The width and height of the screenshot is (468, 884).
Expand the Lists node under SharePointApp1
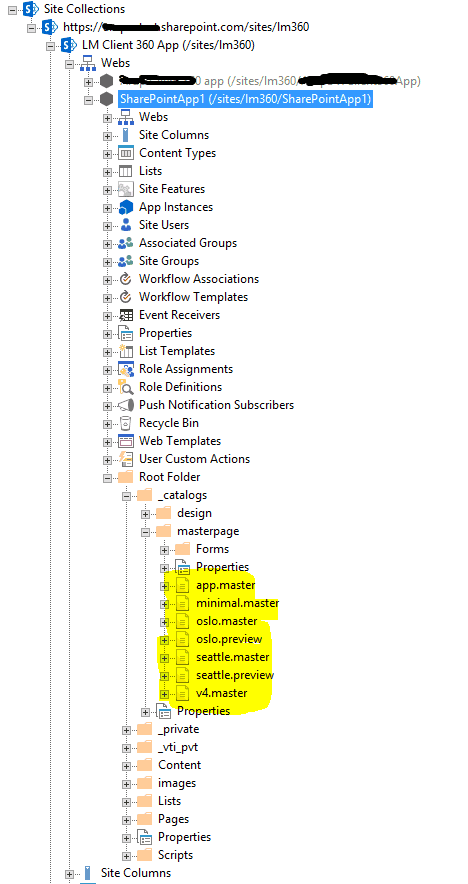107,171
